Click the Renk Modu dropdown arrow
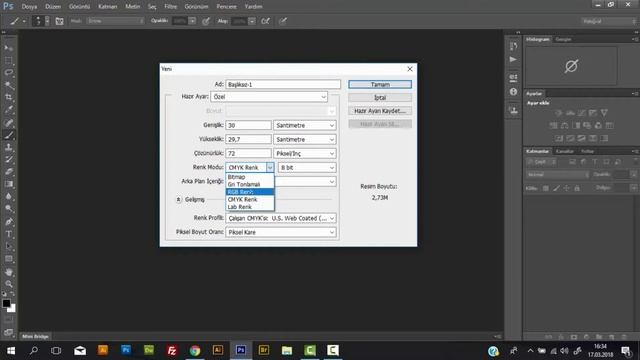This screenshot has width=640, height=360. 270,167
